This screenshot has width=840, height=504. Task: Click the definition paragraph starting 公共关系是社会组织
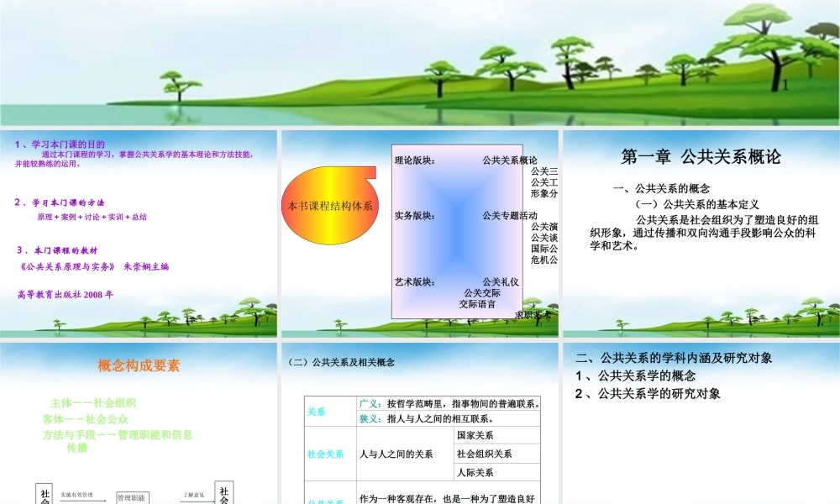click(704, 233)
